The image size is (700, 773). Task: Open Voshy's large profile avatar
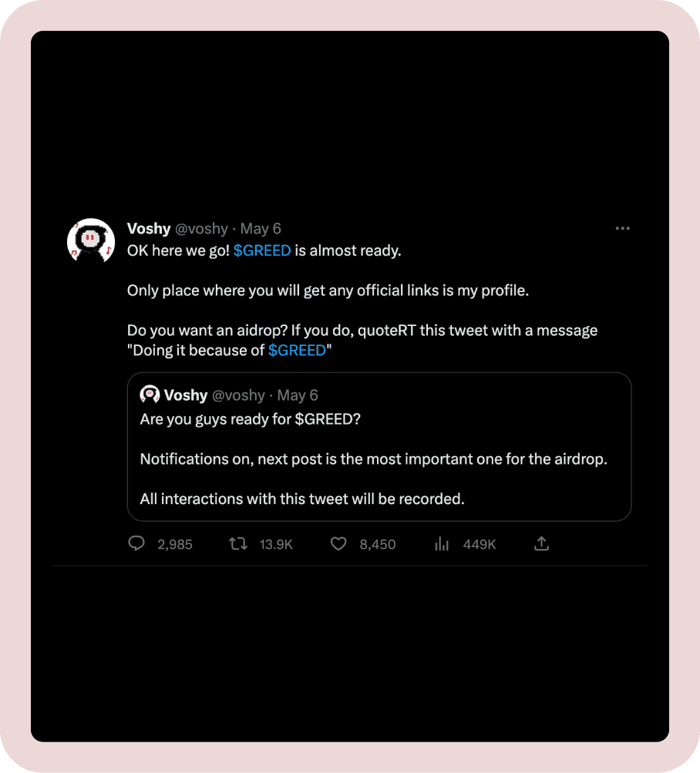[x=91, y=242]
